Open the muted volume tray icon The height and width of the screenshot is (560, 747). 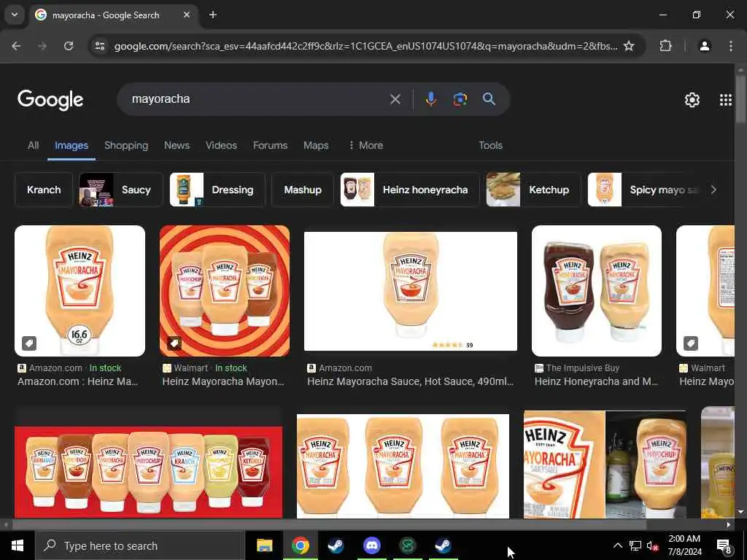coord(652,545)
